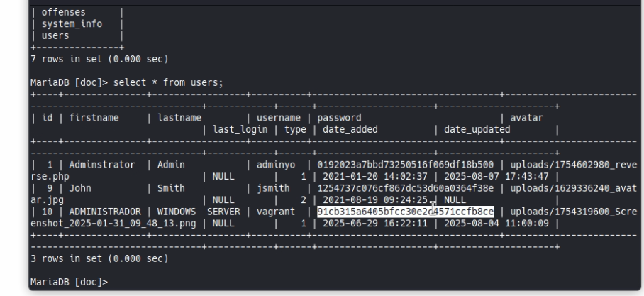The width and height of the screenshot is (644, 296).
Task: Click the date 2025-08-07 17:43:47
Action: point(496,177)
